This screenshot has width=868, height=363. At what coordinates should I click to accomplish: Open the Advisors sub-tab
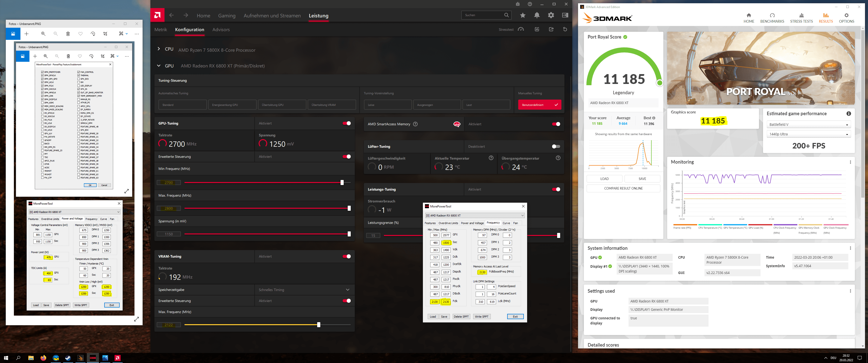(221, 30)
